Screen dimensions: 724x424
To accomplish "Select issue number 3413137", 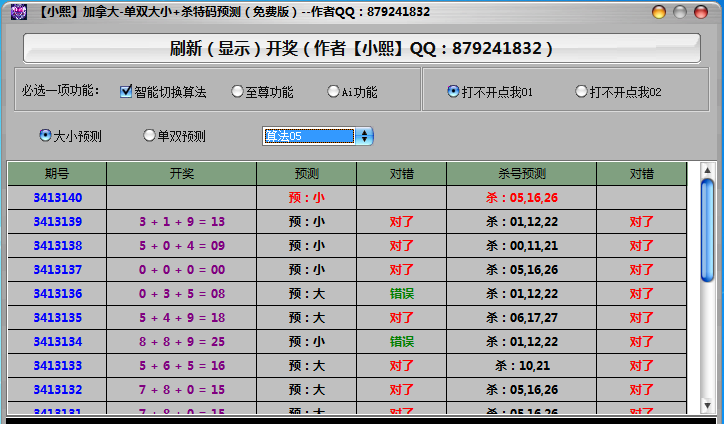I will [58, 270].
